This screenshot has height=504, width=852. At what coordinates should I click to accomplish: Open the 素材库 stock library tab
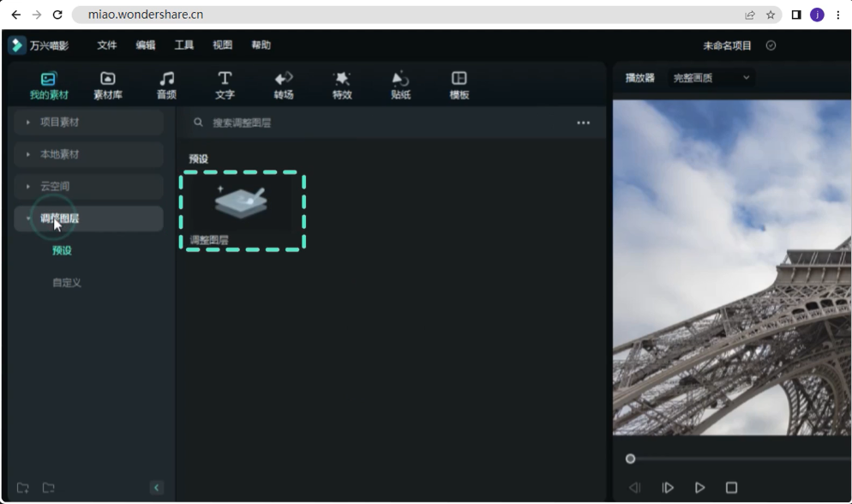[x=108, y=86]
